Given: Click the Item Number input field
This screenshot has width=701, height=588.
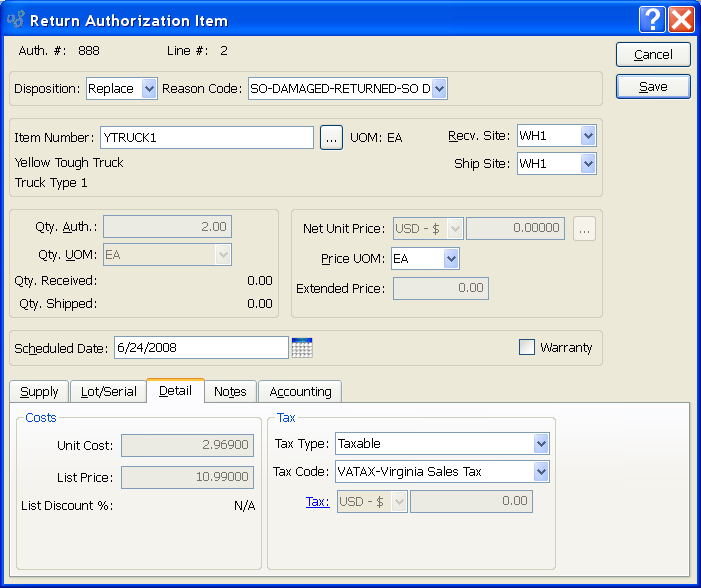Looking at the screenshot, I should [x=206, y=138].
